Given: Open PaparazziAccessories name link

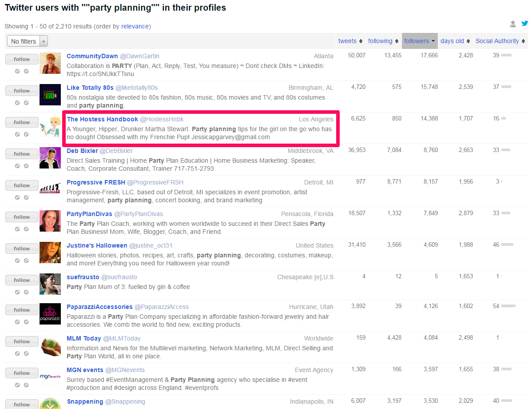Looking at the screenshot, I should point(99,307).
